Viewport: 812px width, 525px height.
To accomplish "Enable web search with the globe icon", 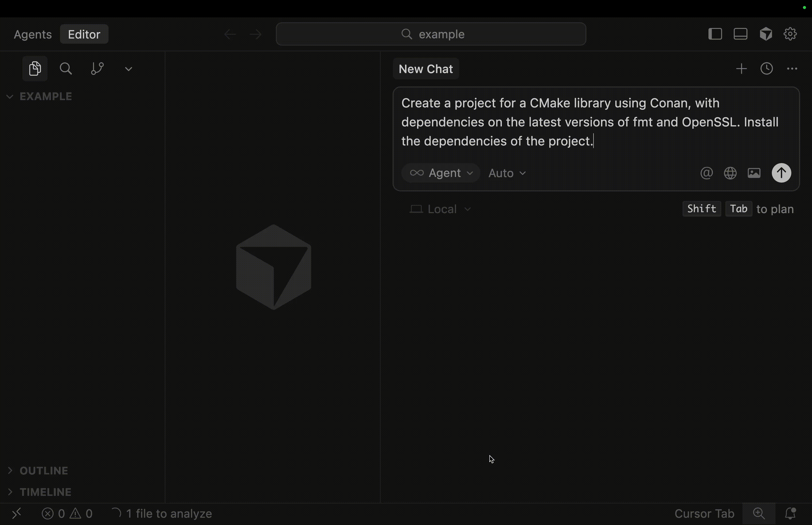I will click(x=730, y=173).
